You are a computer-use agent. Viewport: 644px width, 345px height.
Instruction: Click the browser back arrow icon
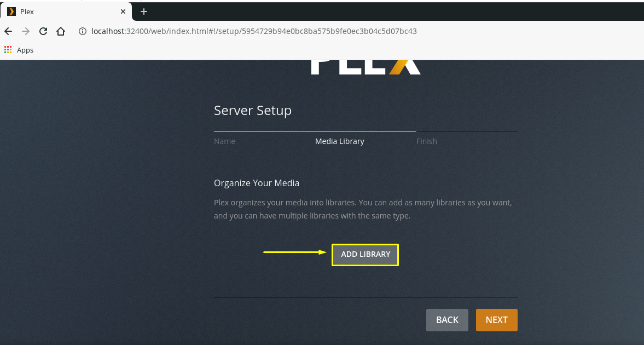(x=8, y=31)
